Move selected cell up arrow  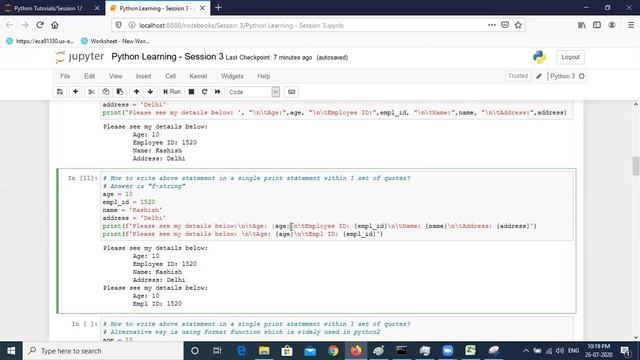click(x=136, y=92)
